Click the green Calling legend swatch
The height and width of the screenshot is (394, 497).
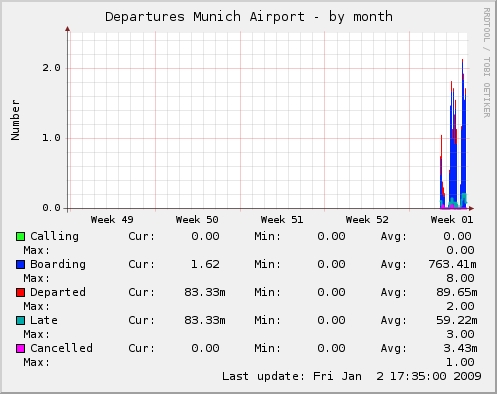(20, 236)
